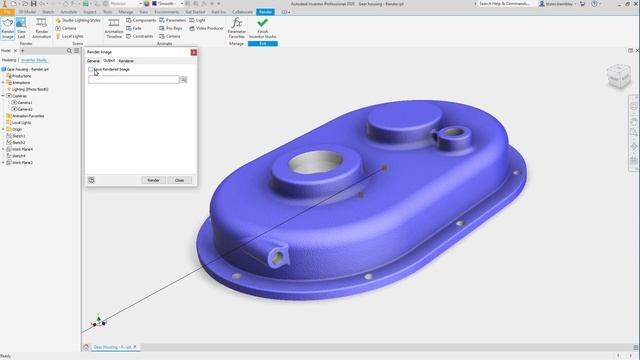640x360 pixels.
Task: Open the Get Started ribbon tab
Action: tap(195, 12)
